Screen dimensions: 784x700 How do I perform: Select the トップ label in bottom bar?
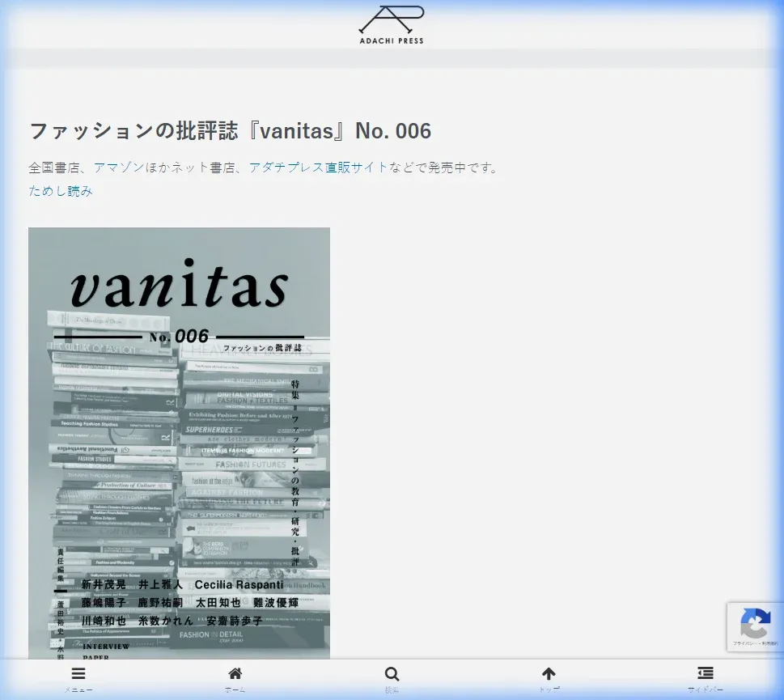click(549, 690)
